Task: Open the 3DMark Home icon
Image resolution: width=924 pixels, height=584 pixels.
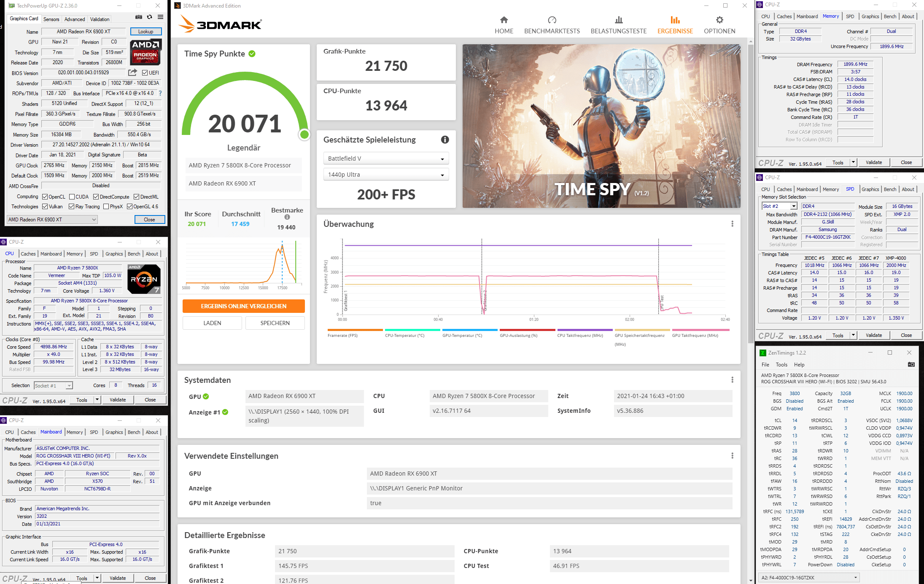Action: (504, 20)
